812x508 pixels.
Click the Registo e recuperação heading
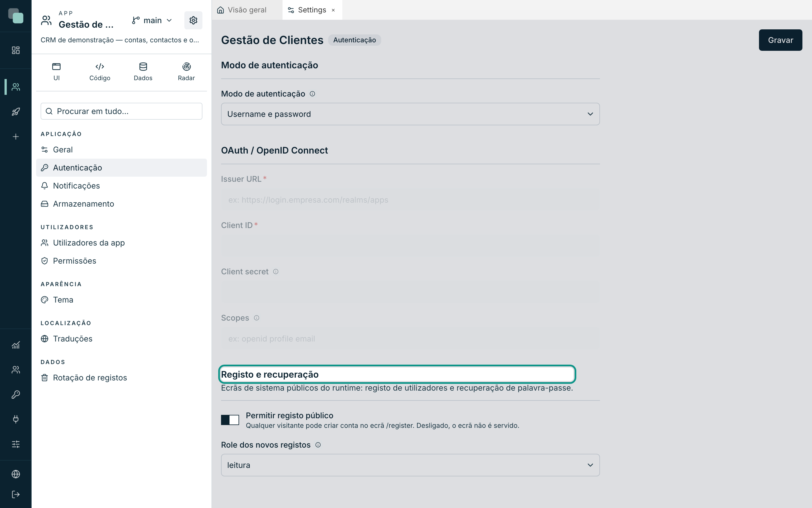270,374
